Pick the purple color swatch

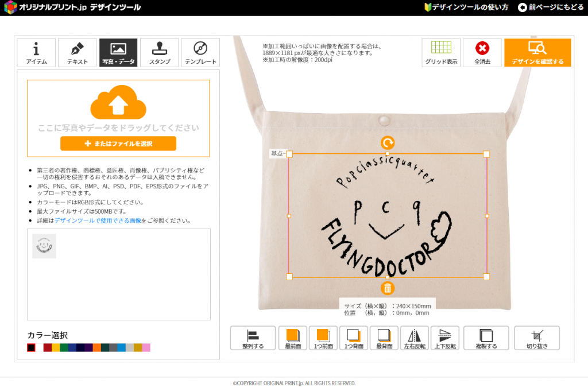pyautogui.click(x=88, y=347)
